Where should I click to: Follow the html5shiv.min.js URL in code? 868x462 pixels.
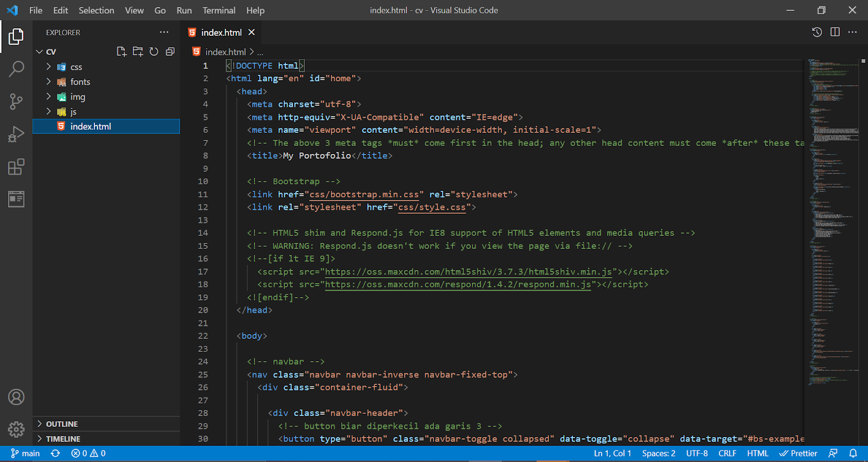pos(468,272)
